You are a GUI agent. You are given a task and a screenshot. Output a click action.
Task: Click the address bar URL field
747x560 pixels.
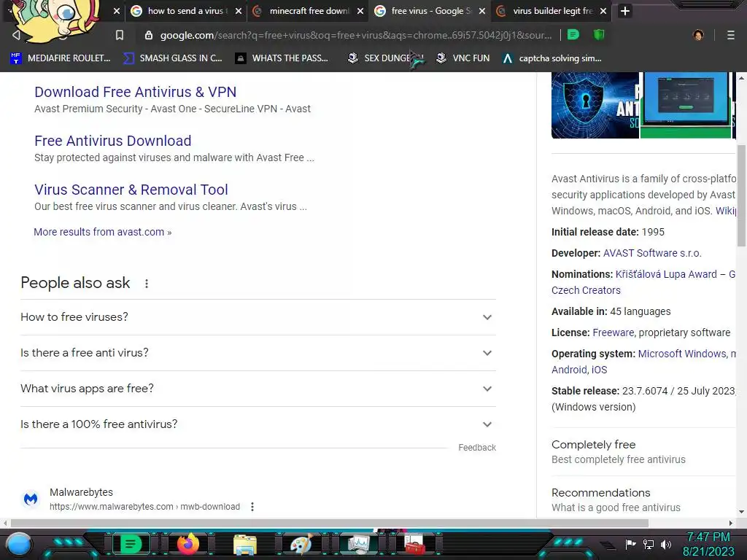(x=356, y=35)
